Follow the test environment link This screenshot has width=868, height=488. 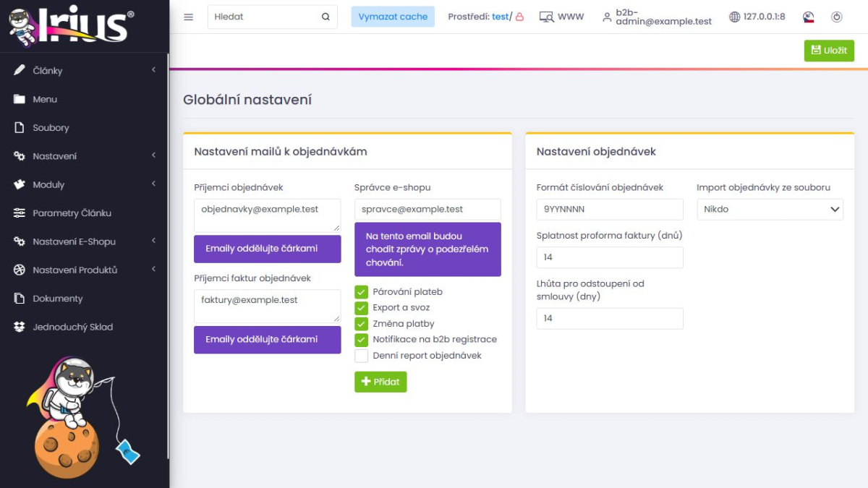(500, 17)
